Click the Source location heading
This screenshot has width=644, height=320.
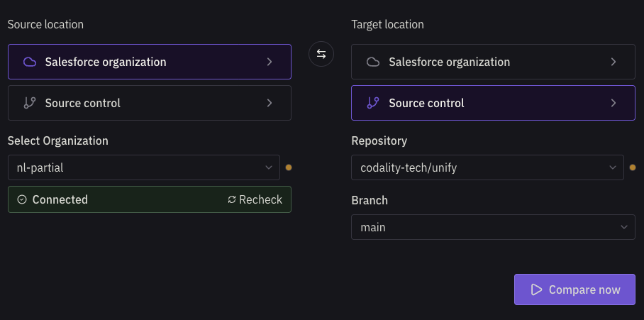[x=45, y=25]
